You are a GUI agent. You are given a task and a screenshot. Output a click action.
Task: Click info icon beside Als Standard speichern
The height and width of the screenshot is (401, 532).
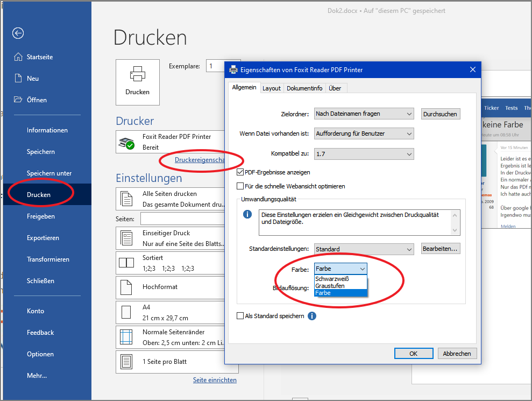pos(312,316)
